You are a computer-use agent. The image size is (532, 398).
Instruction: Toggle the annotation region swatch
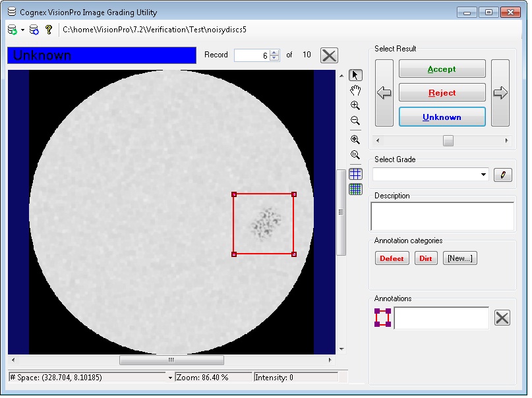(383, 318)
